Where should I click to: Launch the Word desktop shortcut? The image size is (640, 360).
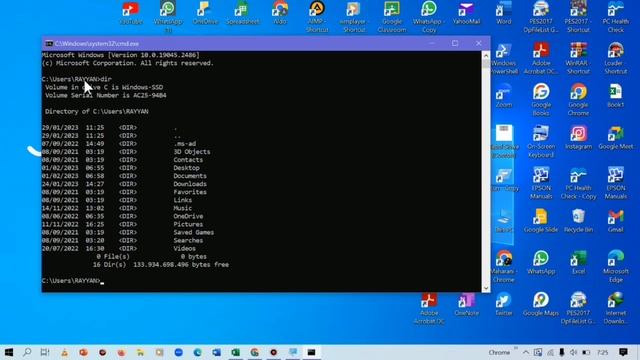504,13
